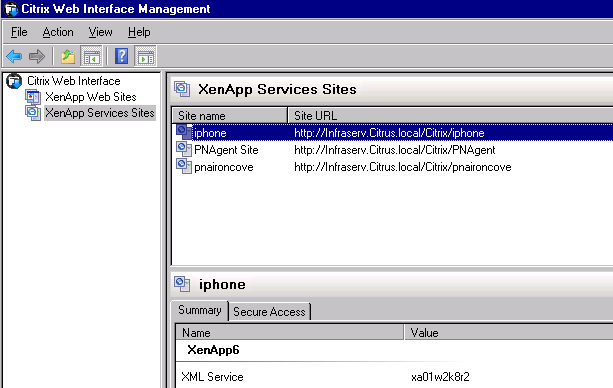The width and height of the screenshot is (613, 388).
Task: Open the Action menu
Action: point(58,32)
